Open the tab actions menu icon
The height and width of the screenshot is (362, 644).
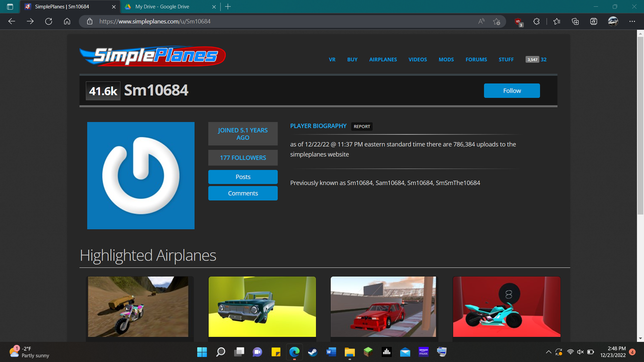pyautogui.click(x=10, y=7)
